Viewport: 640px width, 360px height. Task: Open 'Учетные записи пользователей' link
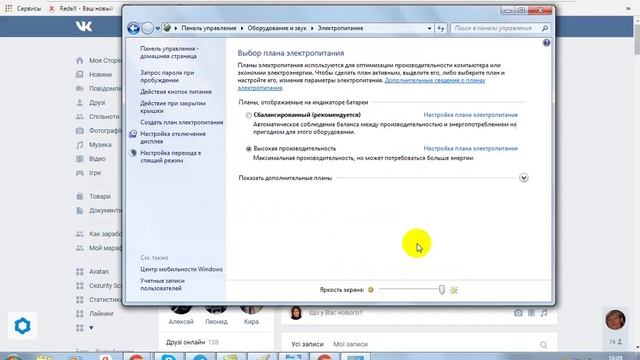(x=162, y=284)
